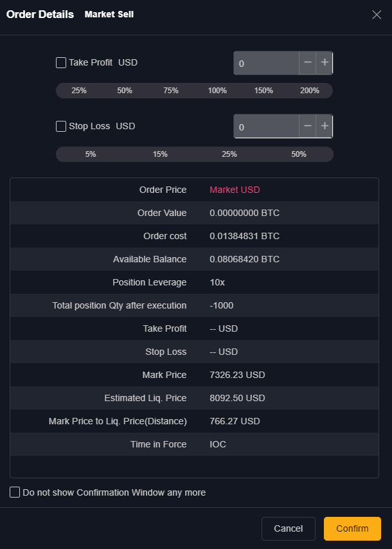The height and width of the screenshot is (549, 392).
Task: Select 50% take profit preset
Action: (125, 91)
